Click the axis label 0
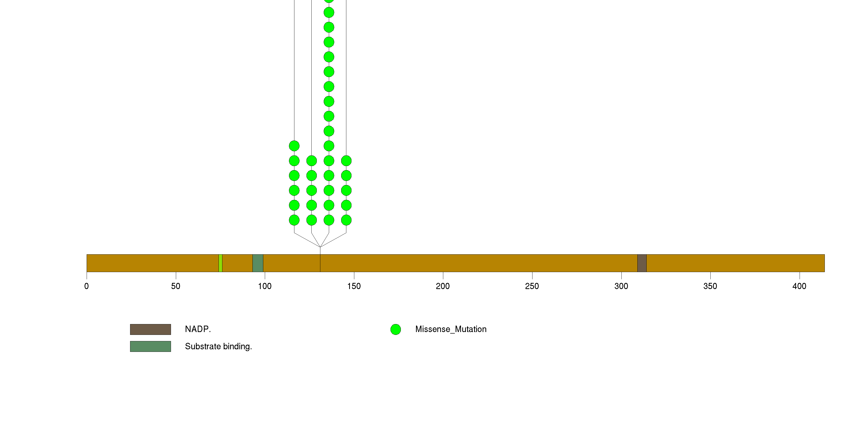The width and height of the screenshot is (868, 435). coord(87,286)
